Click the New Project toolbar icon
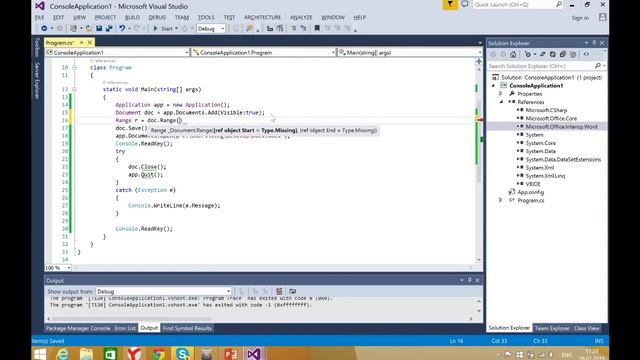The height and width of the screenshot is (360, 640). pyautogui.click(x=73, y=28)
